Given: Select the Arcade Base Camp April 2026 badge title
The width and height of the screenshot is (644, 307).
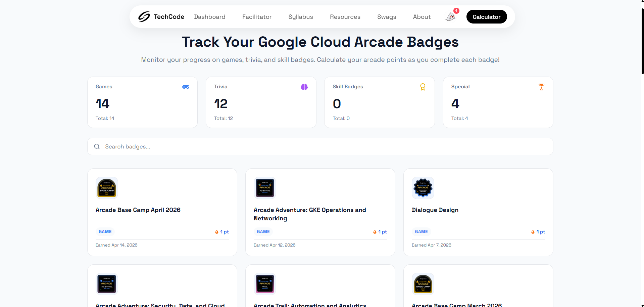Looking at the screenshot, I should point(138,210).
